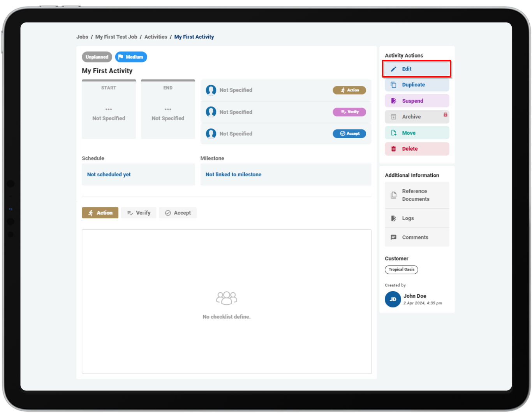Click Not Specified text in Verify row

[x=236, y=112]
